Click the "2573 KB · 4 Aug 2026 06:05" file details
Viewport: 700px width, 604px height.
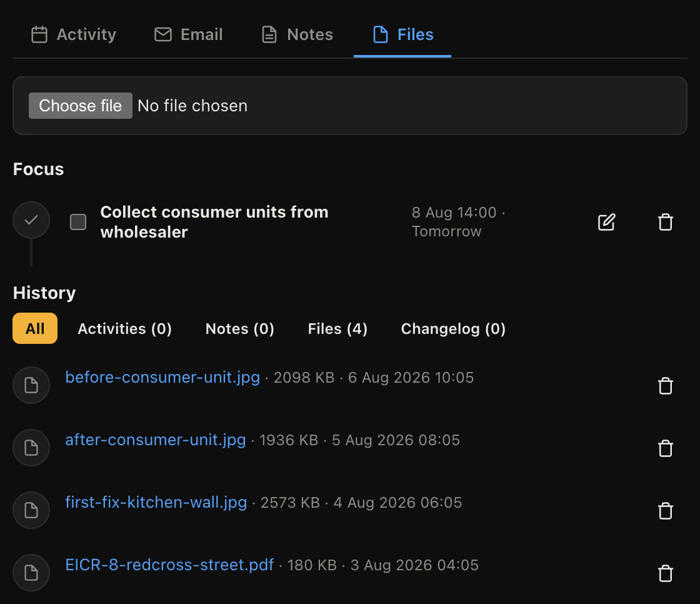point(361,503)
